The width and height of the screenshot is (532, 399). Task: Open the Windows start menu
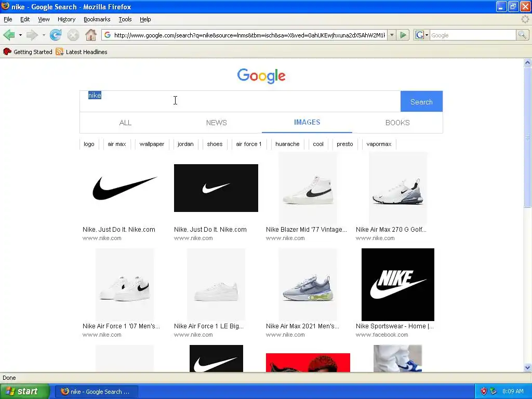pos(24,391)
